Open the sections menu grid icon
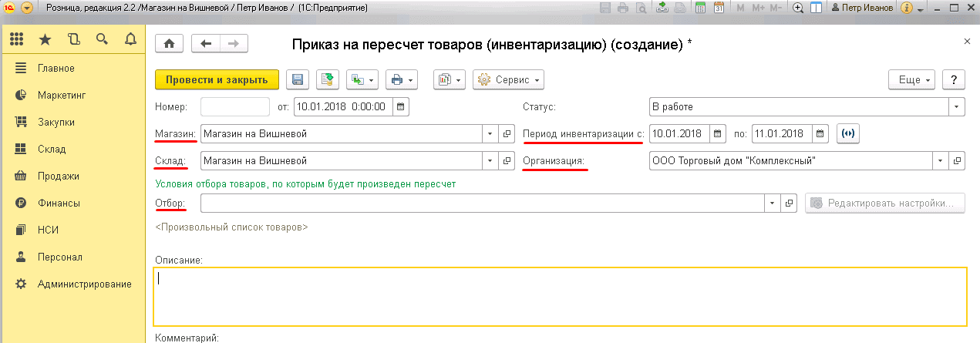Image resolution: width=980 pixels, height=343 pixels. [17, 39]
